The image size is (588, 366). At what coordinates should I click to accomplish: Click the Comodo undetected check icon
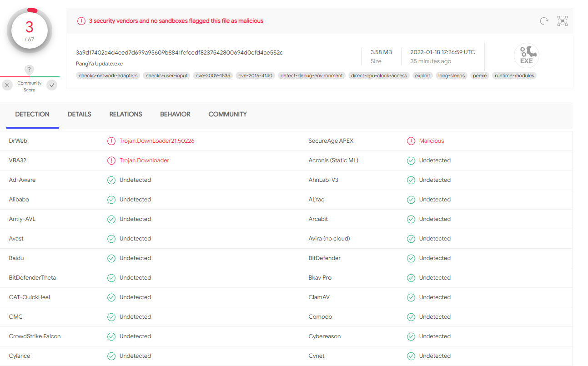click(411, 317)
